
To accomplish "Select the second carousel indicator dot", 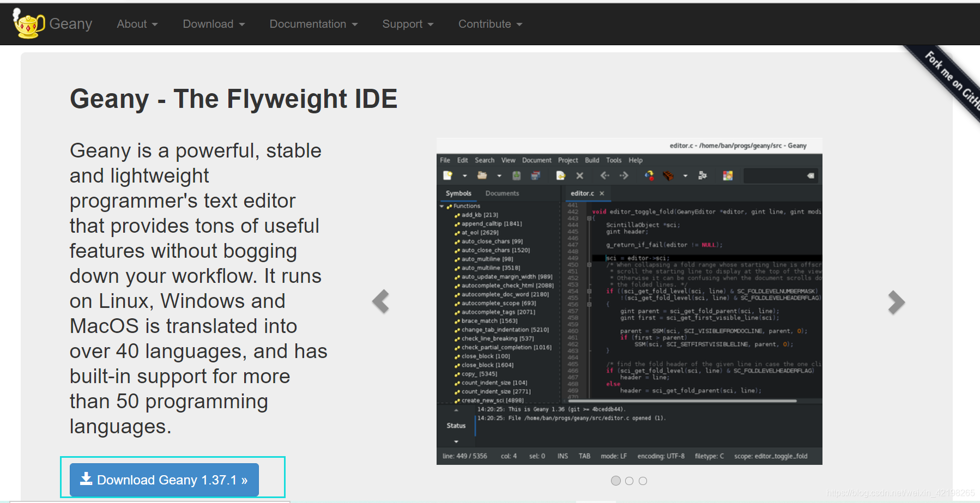I will 630,481.
